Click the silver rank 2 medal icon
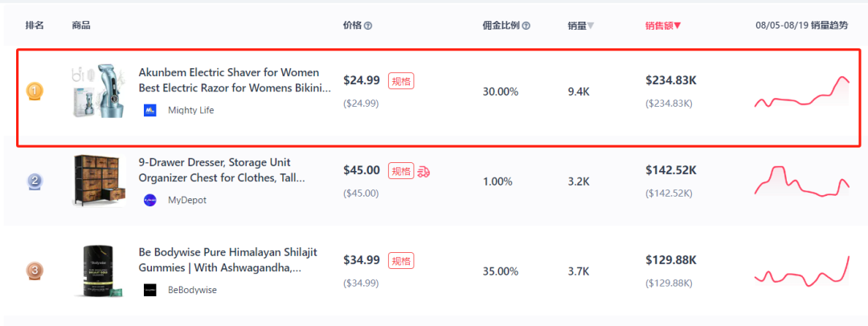This screenshot has height=326, width=868. point(35,181)
